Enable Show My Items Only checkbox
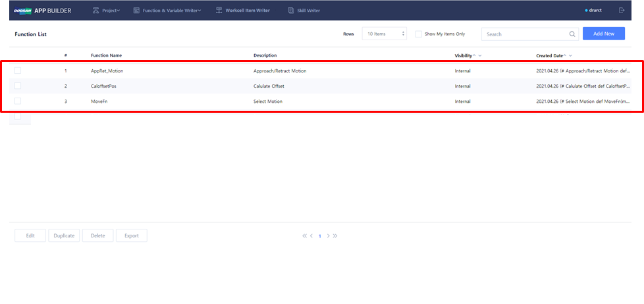 [x=418, y=34]
